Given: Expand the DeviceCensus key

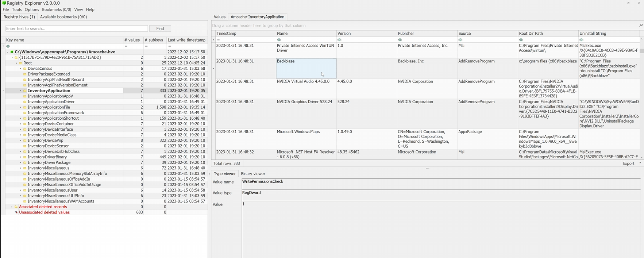Looking at the screenshot, I should (21, 69).
